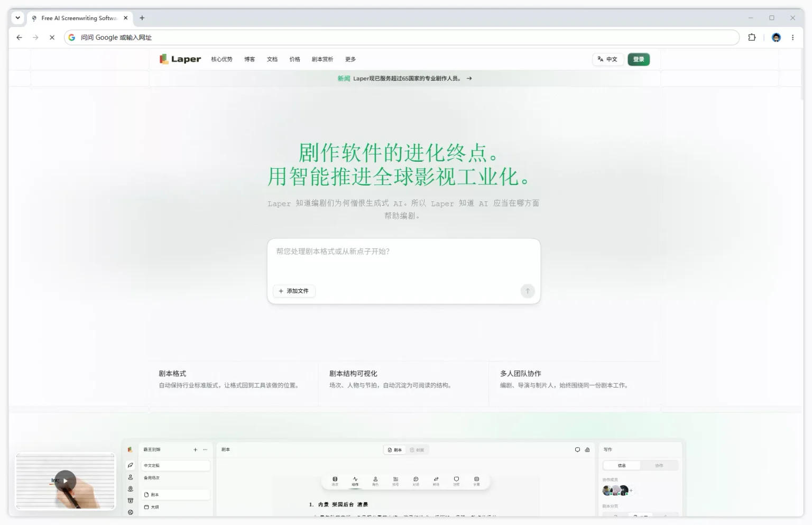This screenshot has height=525, width=812.
Task: Click the green 登录 button
Action: click(639, 59)
